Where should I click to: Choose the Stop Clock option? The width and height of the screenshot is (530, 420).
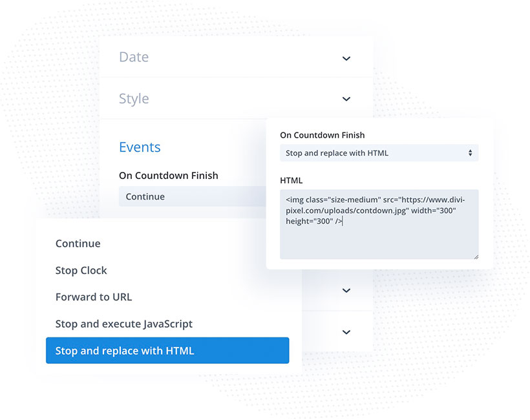pyautogui.click(x=81, y=270)
